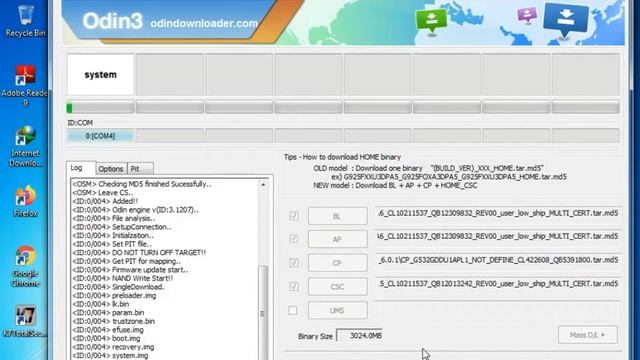Click the ID:COM label

pyautogui.click(x=80, y=123)
